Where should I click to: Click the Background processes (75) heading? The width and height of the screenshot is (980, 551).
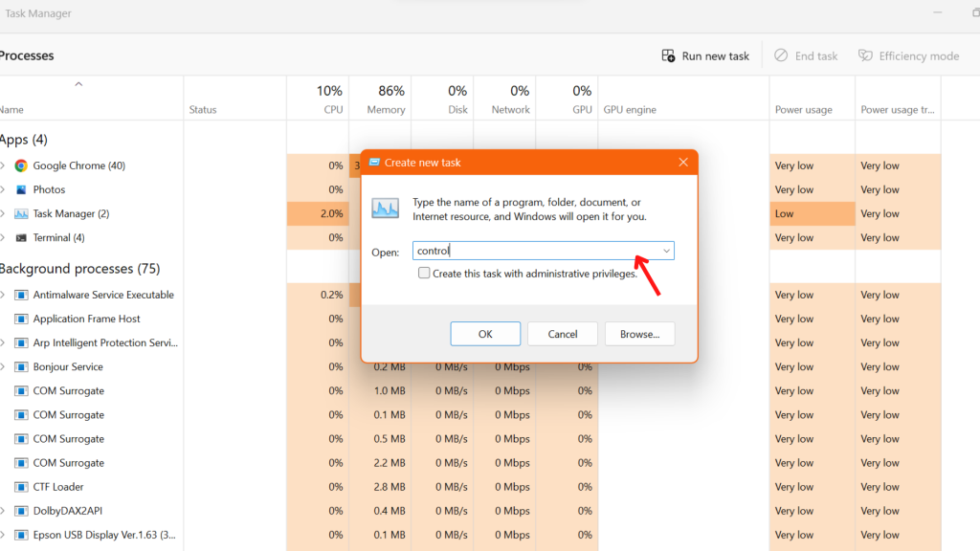79,269
